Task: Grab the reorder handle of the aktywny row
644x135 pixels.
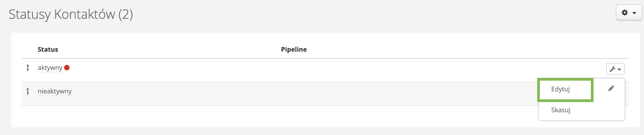Action: [28, 68]
